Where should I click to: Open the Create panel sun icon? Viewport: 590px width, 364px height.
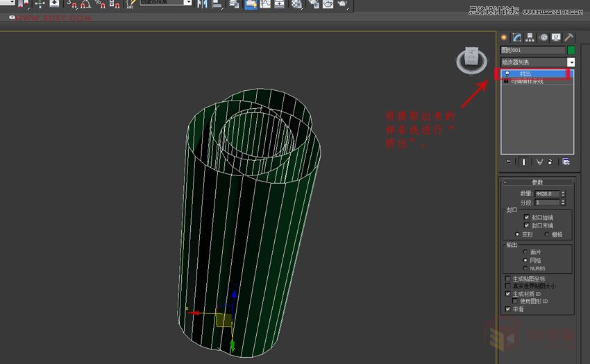[x=504, y=37]
